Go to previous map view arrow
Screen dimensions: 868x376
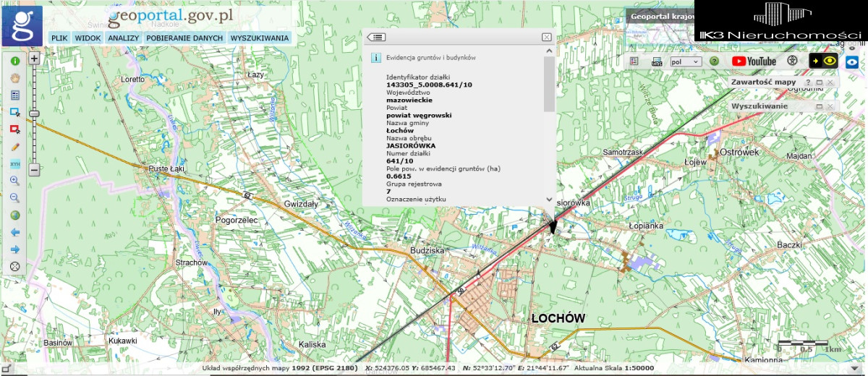pos(14,232)
